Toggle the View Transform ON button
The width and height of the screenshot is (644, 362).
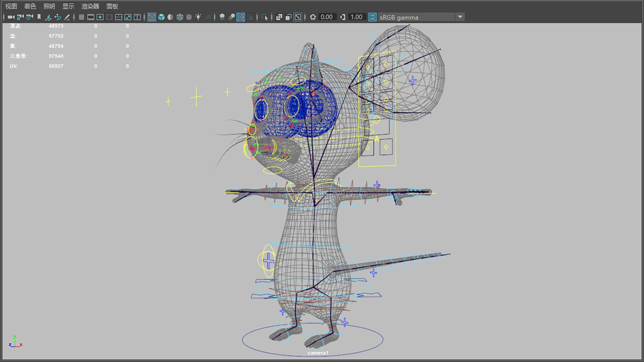pyautogui.click(x=372, y=17)
